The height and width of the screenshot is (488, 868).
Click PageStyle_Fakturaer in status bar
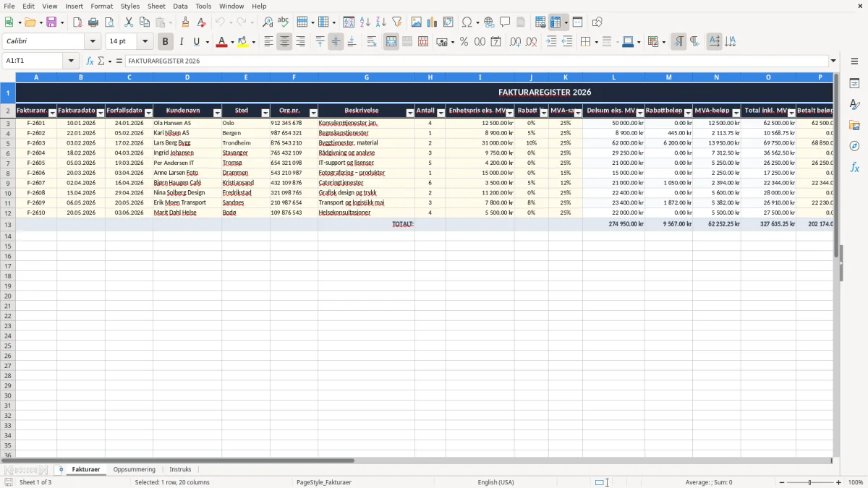click(324, 482)
